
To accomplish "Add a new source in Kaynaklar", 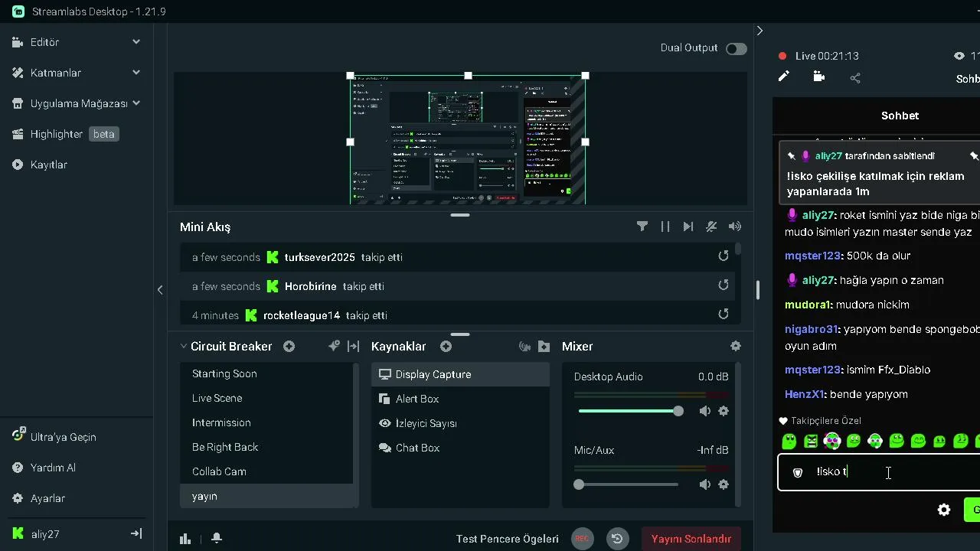I will [x=446, y=347].
